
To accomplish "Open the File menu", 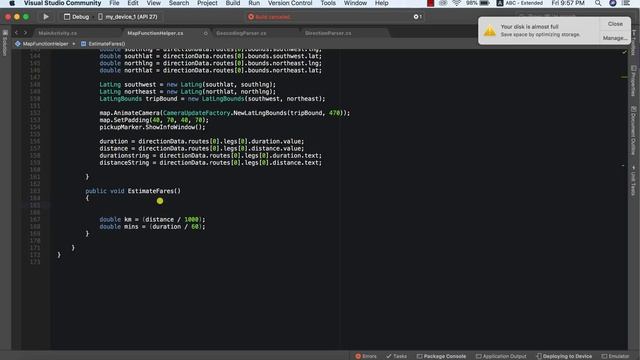I will [114, 3].
